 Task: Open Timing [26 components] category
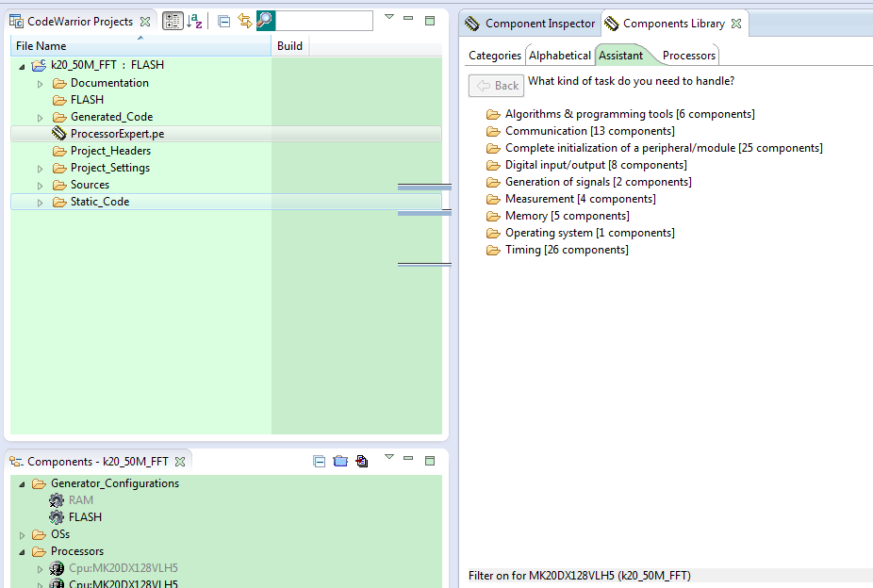(567, 250)
